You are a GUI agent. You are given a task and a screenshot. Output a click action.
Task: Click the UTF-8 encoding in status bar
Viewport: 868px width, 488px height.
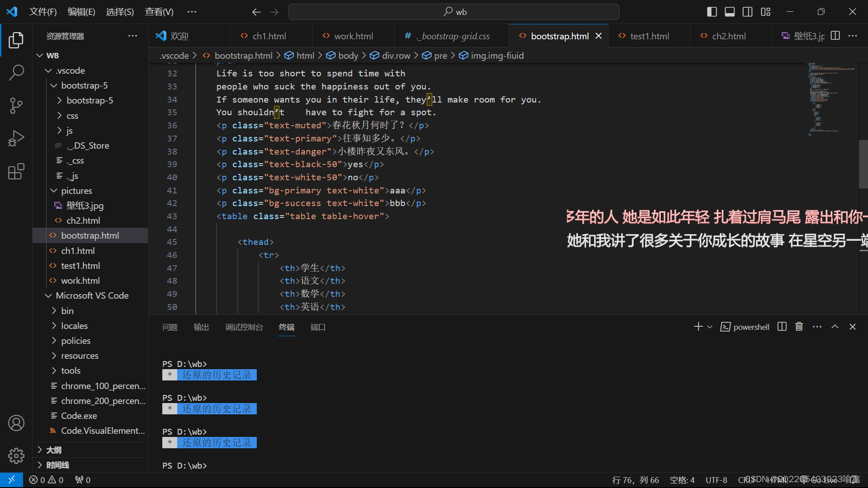tap(716, 480)
